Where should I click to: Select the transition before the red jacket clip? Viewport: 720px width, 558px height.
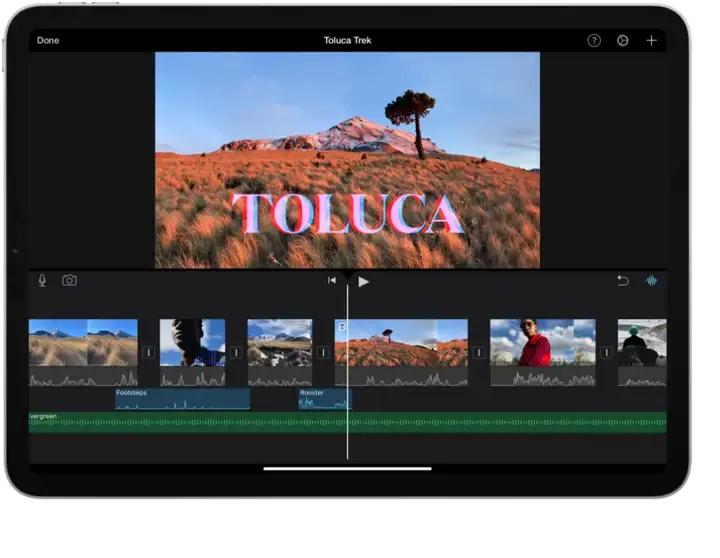pyautogui.click(x=479, y=352)
